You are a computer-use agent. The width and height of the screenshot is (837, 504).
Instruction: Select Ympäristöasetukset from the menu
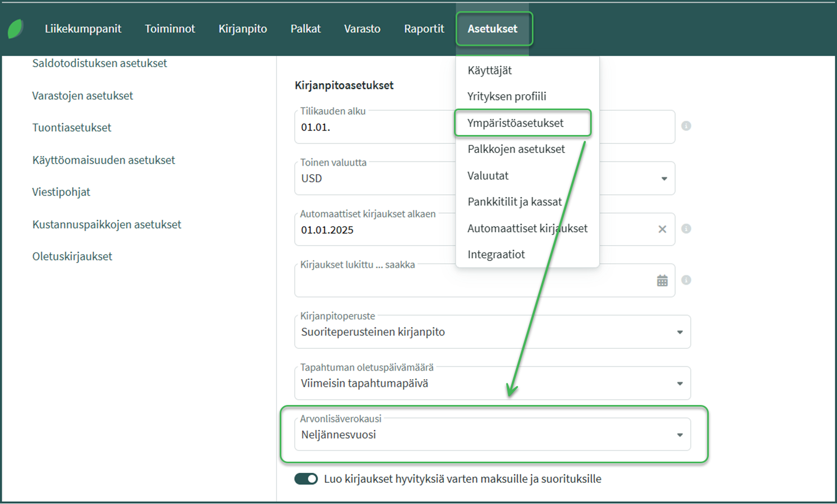click(515, 123)
